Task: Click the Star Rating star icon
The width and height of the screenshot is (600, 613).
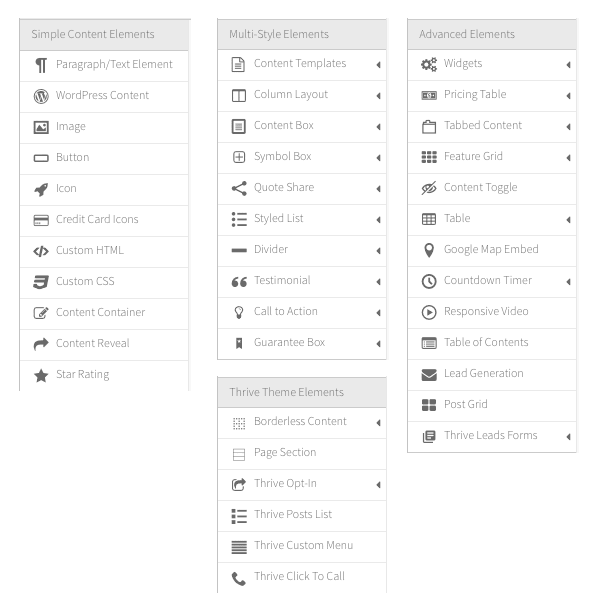Action: pyautogui.click(x=41, y=376)
